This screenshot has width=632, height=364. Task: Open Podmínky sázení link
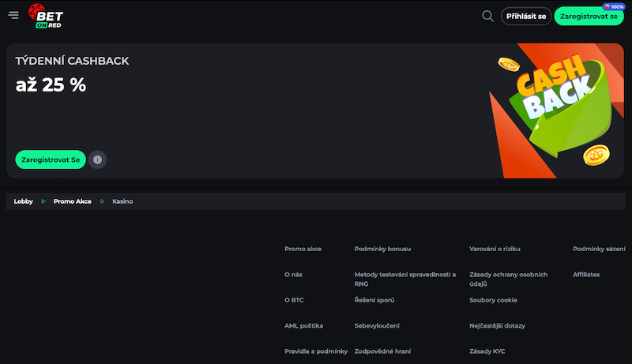(599, 249)
